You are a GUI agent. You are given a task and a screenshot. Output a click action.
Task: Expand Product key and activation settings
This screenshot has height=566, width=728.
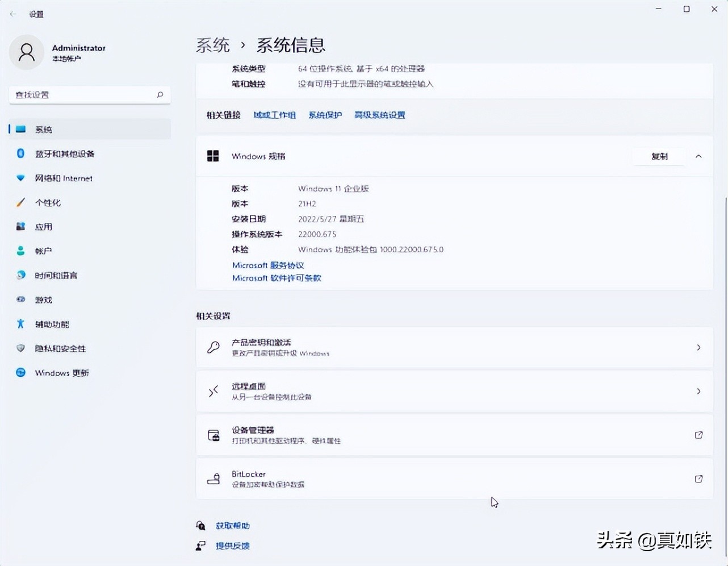[x=454, y=347]
